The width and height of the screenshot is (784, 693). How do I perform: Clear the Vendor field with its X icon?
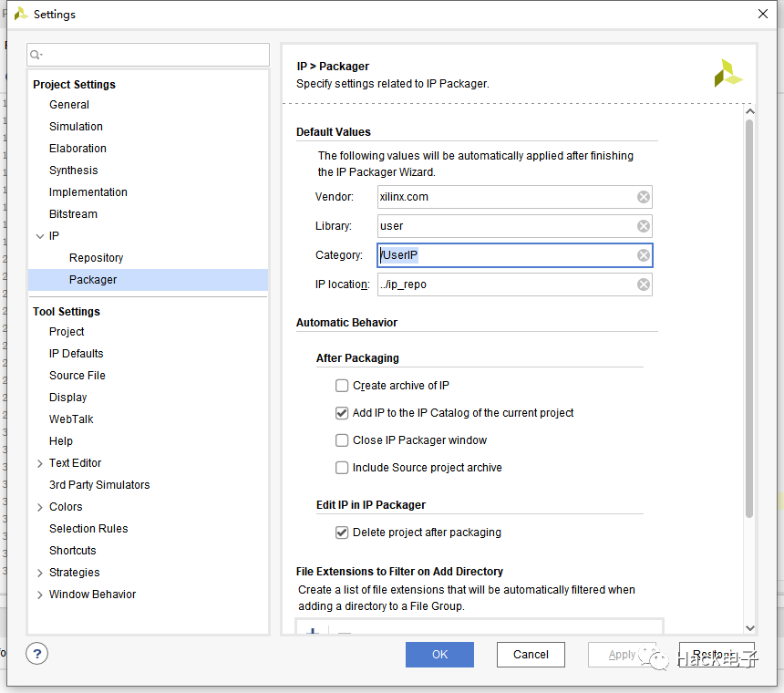(644, 197)
